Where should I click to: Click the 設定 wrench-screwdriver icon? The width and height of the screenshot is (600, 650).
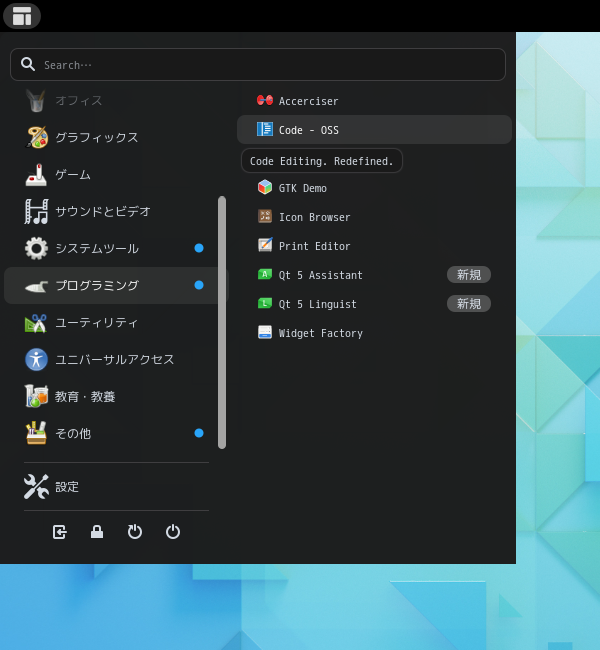coord(36,487)
